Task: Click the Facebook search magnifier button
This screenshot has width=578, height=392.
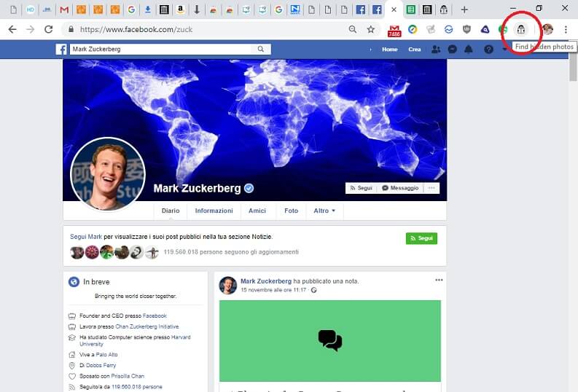Action: tap(261, 49)
